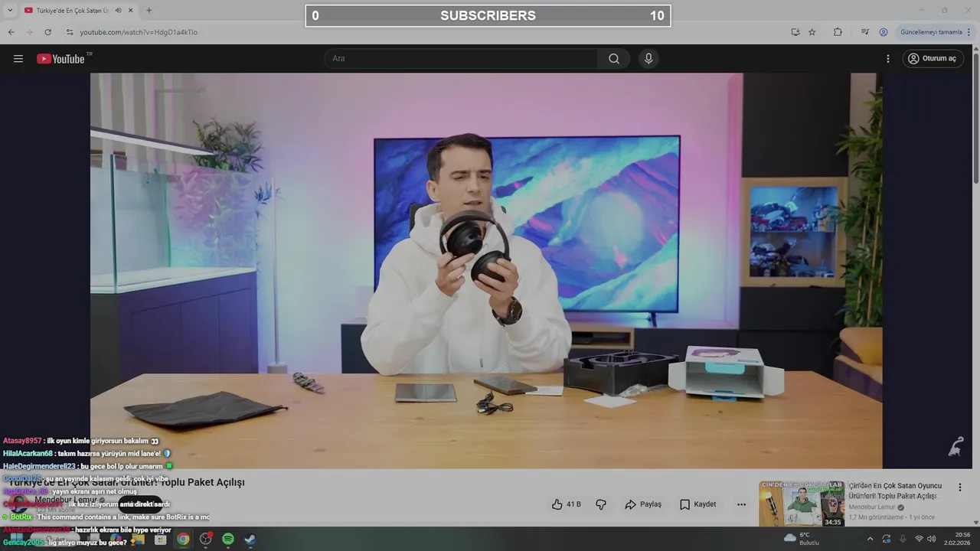980x551 pixels.
Task: Select the Türkiye'de En Çok Satan tab
Action: point(72,11)
